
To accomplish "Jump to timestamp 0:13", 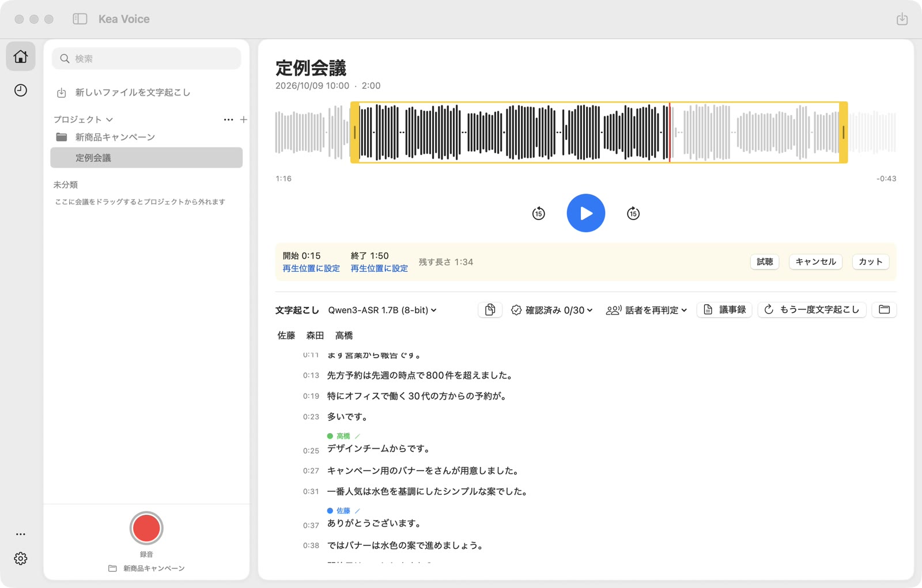I will (311, 375).
